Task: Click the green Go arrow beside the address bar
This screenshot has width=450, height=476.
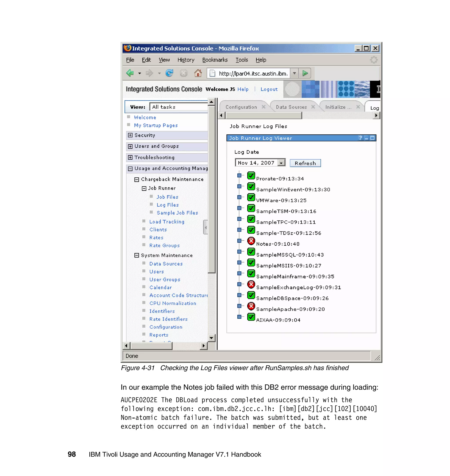Action: [x=305, y=73]
